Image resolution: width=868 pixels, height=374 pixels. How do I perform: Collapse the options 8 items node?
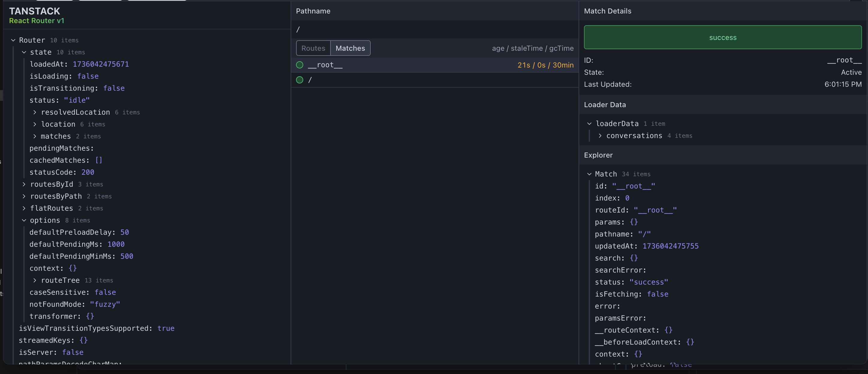tap(24, 220)
